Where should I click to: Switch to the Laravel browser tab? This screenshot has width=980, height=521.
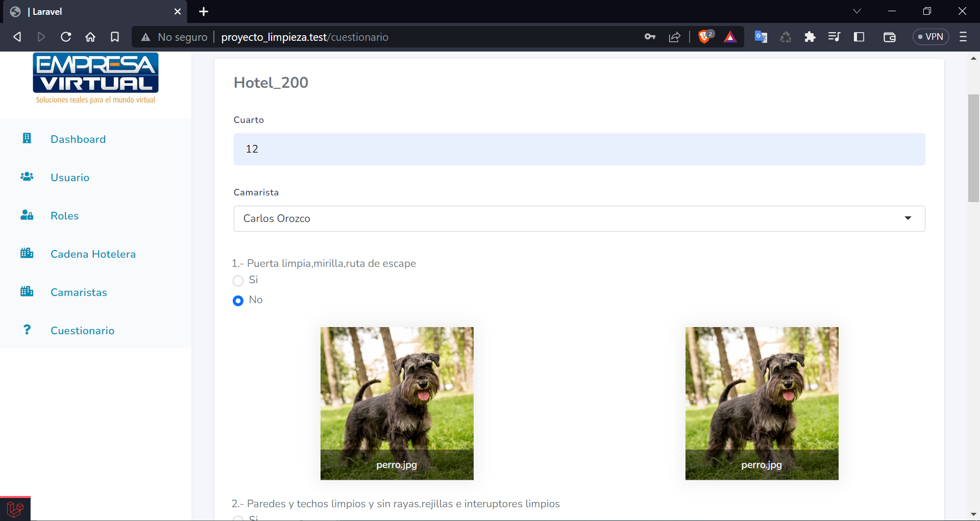tap(77, 11)
